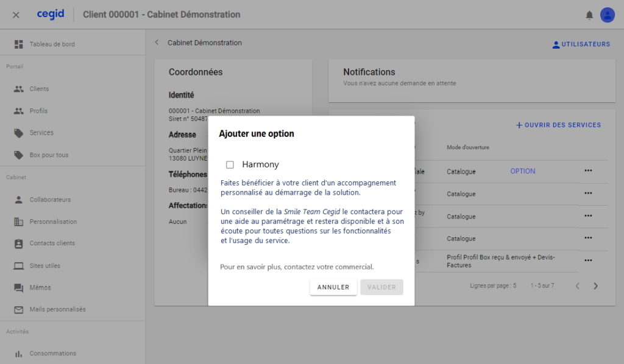Open the user account avatar menu
The width and height of the screenshot is (624, 364).
[x=608, y=15]
